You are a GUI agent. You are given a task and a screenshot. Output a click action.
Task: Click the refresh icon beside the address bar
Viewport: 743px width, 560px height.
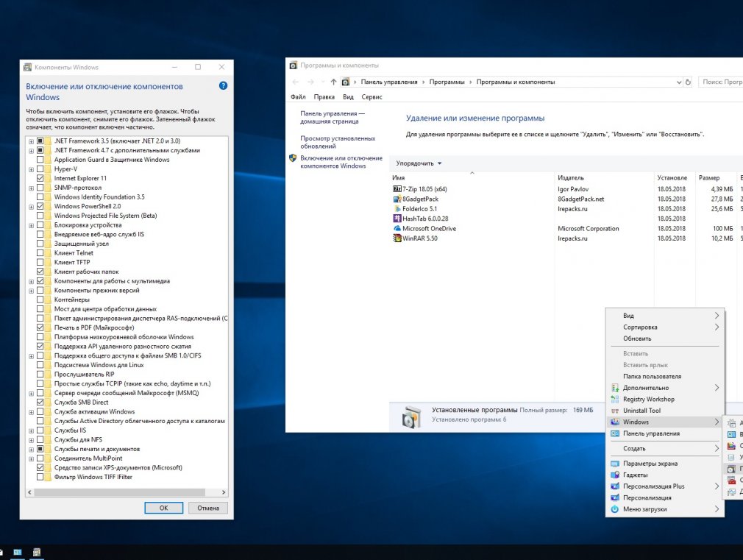[x=688, y=82]
